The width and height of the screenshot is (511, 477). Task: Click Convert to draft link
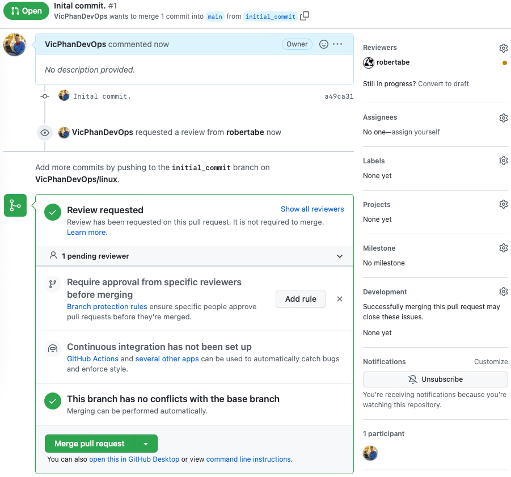[x=443, y=84]
